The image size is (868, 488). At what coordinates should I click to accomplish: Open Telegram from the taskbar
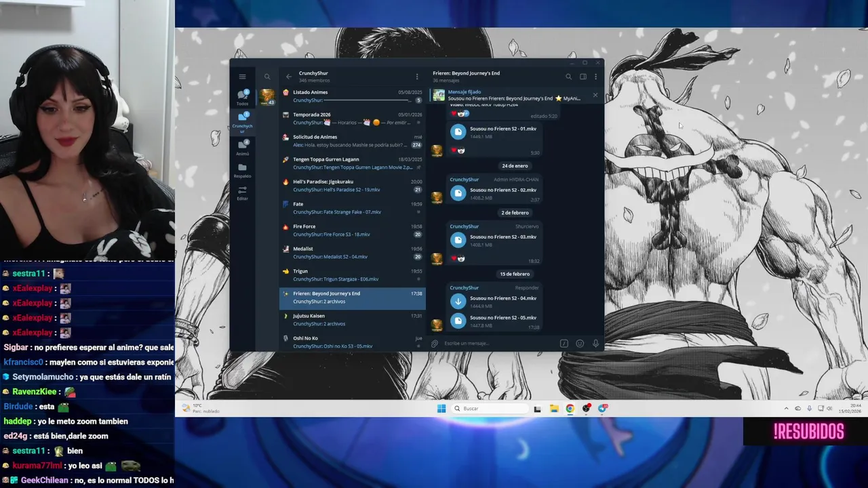pyautogui.click(x=602, y=408)
